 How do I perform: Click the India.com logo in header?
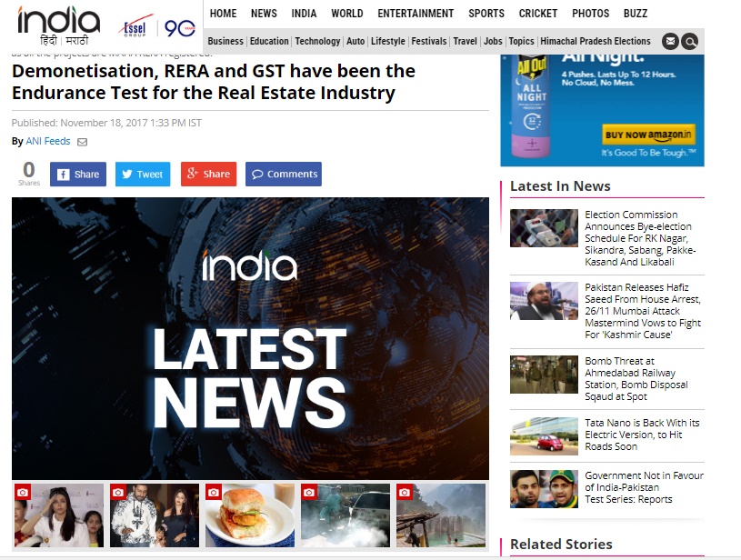pos(59,20)
